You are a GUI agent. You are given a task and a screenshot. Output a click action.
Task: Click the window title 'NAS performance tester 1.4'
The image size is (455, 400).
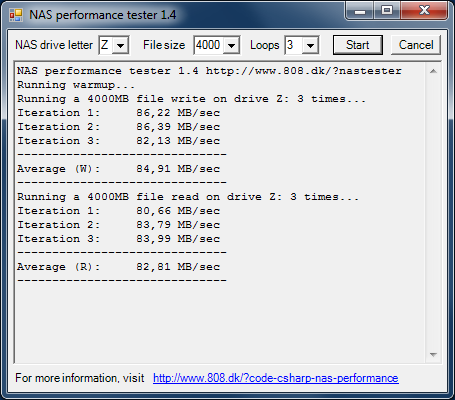(103, 15)
